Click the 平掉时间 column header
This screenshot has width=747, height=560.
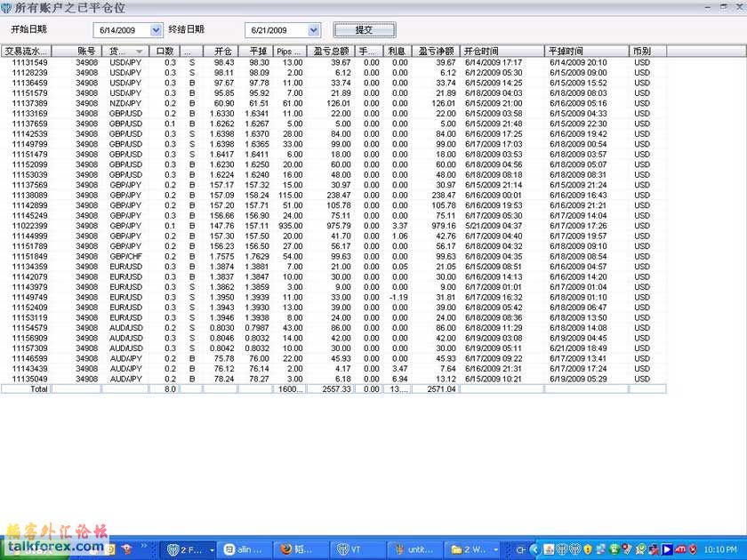coord(587,52)
